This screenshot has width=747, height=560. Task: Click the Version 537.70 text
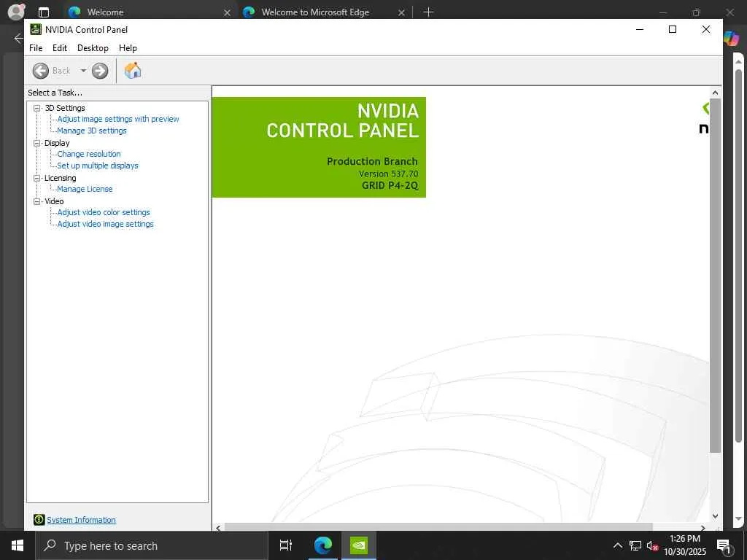coord(388,174)
